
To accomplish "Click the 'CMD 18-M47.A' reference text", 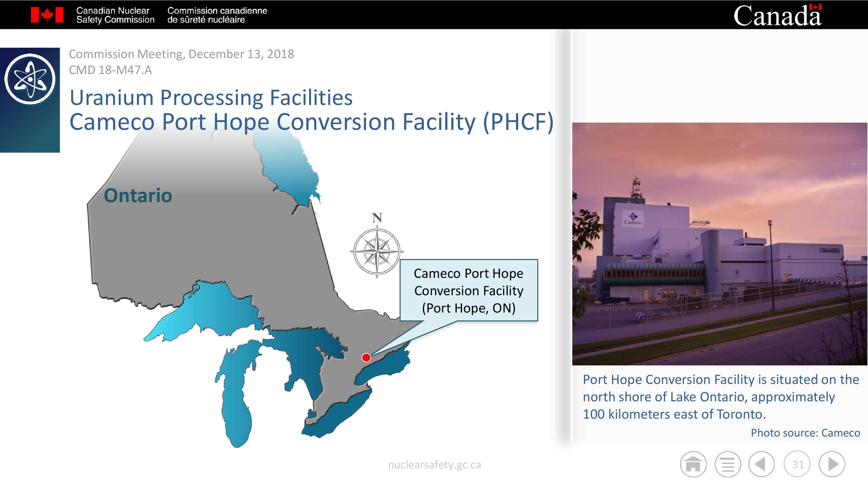I will (x=110, y=70).
